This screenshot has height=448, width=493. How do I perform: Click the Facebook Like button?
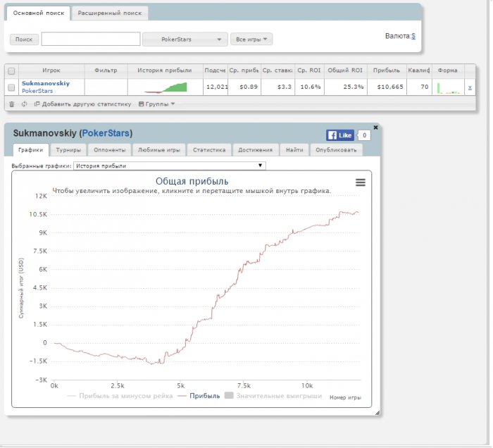coord(340,135)
